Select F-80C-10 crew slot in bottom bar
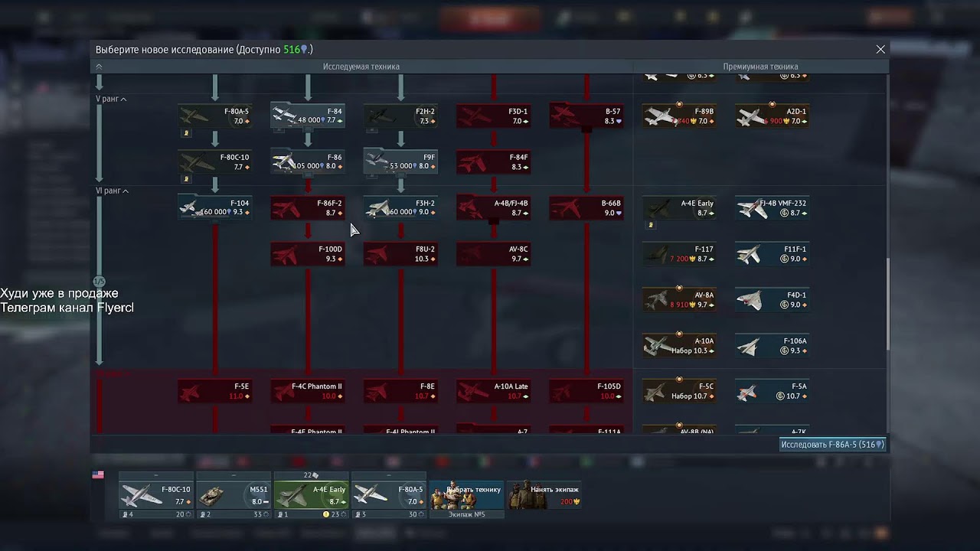Viewport: 980px width, 551px height. click(x=155, y=495)
